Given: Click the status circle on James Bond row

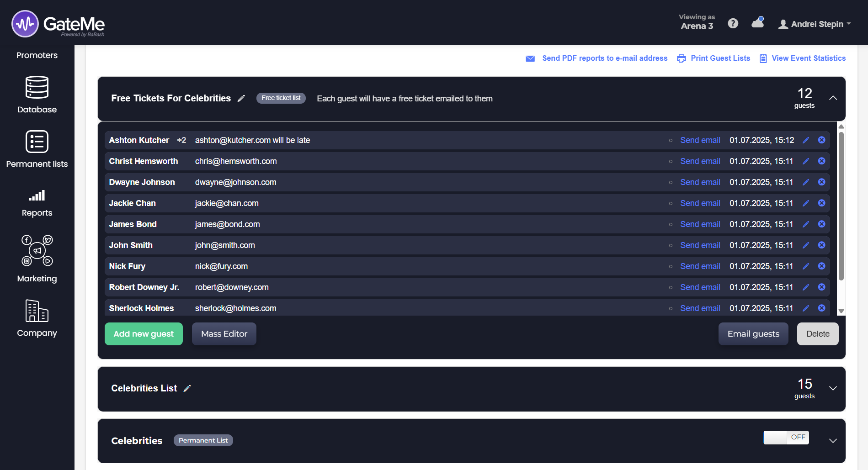Looking at the screenshot, I should tap(671, 224).
